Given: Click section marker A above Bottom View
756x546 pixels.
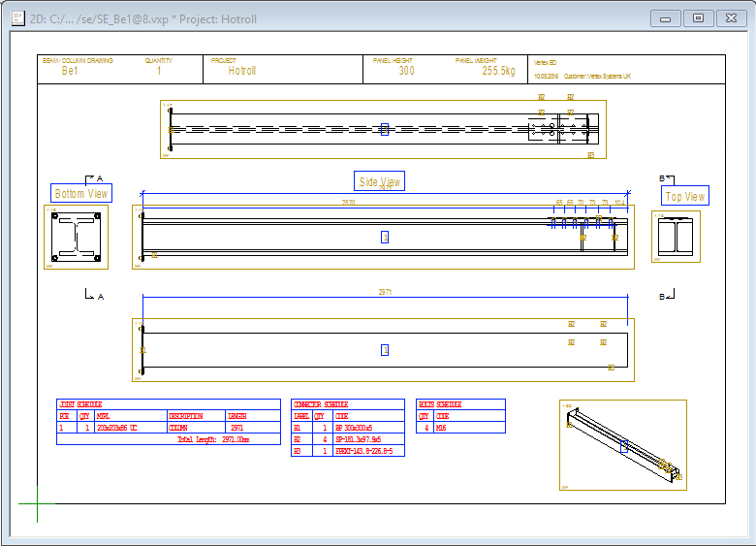Looking at the screenshot, I should pyautogui.click(x=94, y=178).
